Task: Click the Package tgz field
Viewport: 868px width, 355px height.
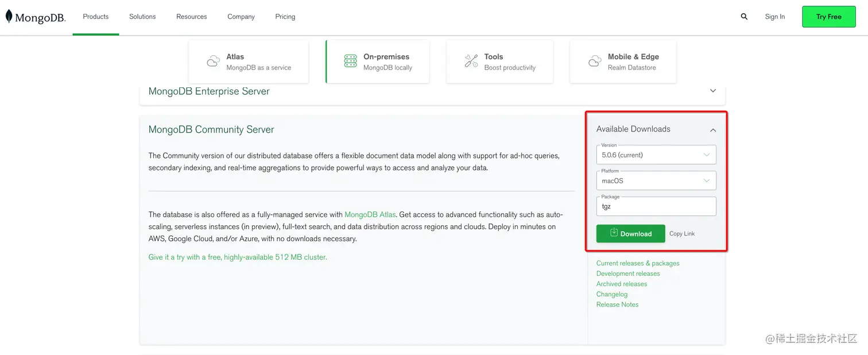Action: (656, 206)
